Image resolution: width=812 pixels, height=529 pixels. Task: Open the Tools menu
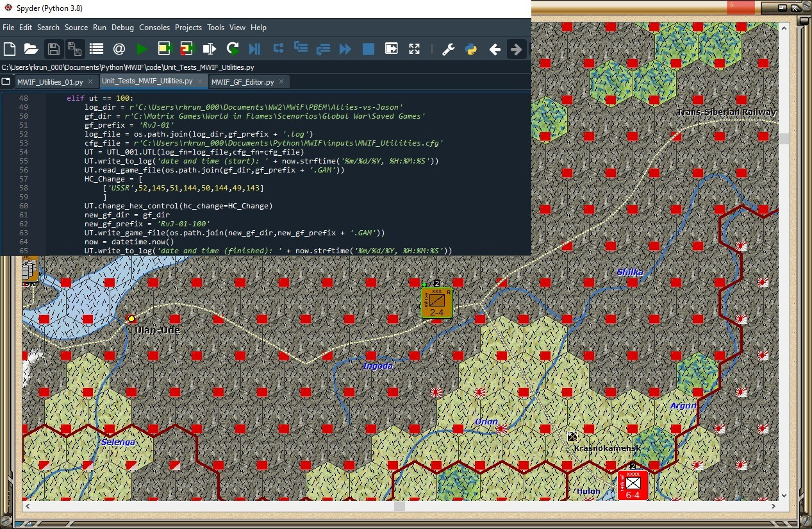click(216, 28)
